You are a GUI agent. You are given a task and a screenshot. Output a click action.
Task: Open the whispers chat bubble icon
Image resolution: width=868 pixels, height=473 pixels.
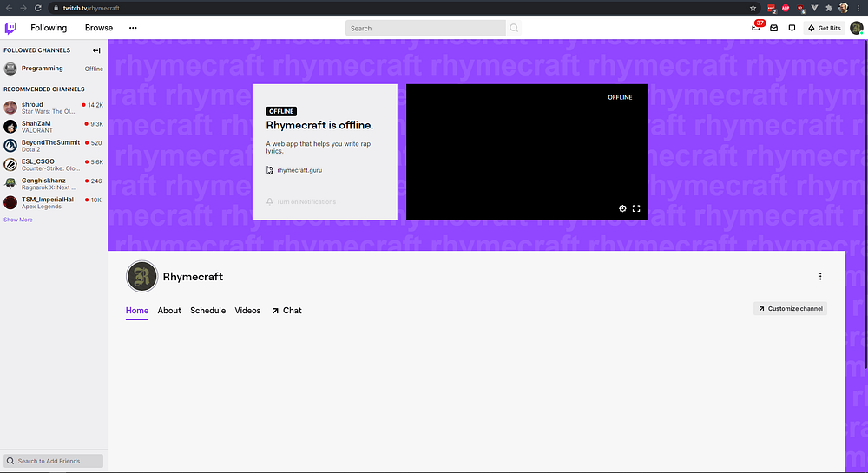[x=792, y=28]
